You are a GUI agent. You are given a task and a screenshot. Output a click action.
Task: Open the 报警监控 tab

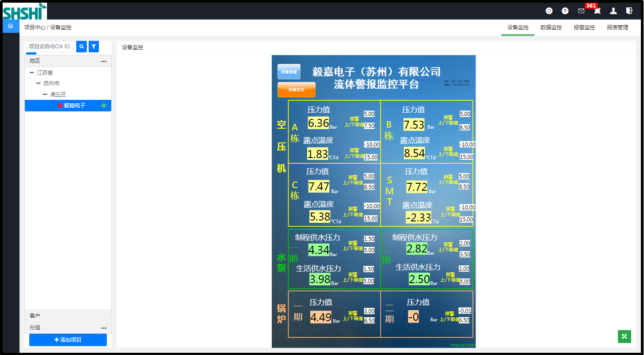click(x=584, y=28)
